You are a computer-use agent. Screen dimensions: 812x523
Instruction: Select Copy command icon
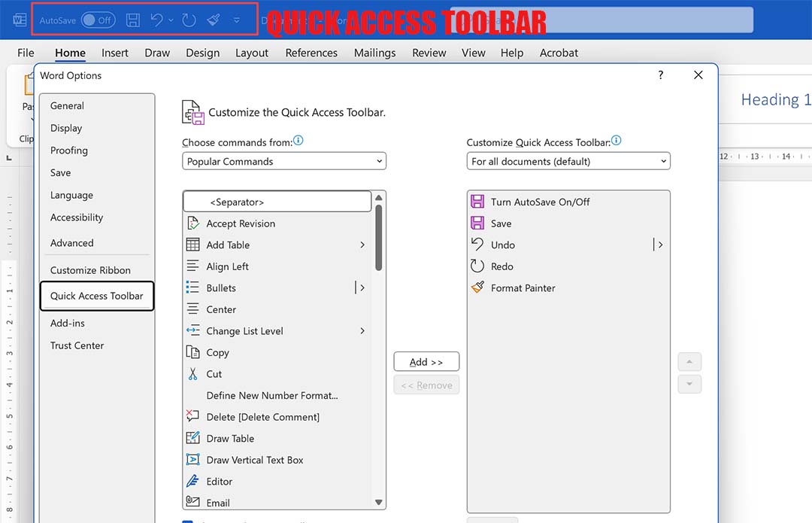(192, 352)
